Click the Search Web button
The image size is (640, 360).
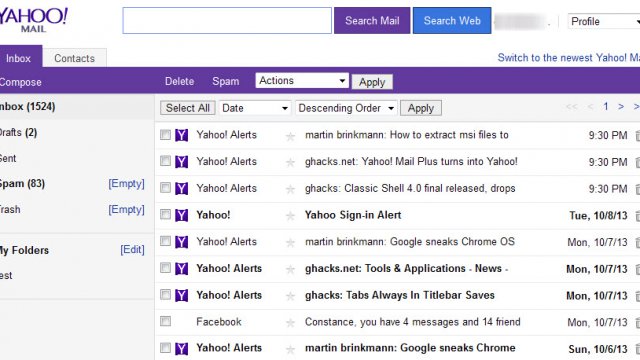point(452,20)
